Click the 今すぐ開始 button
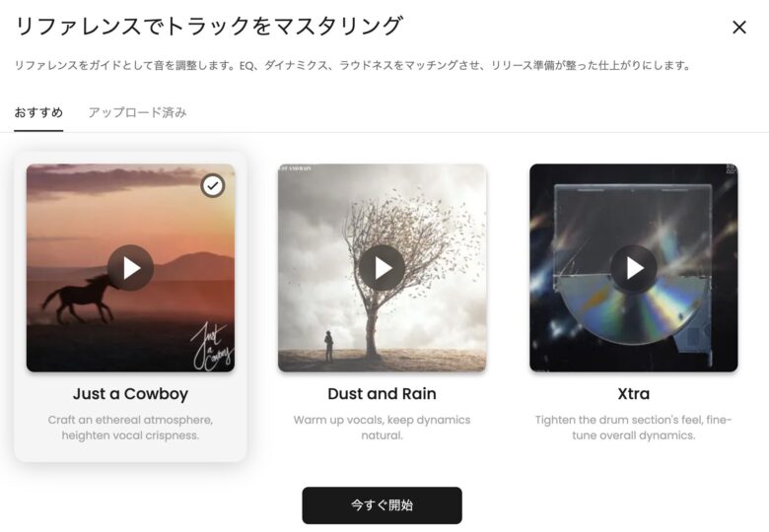Viewport: 769px width, 532px height. pos(383,505)
